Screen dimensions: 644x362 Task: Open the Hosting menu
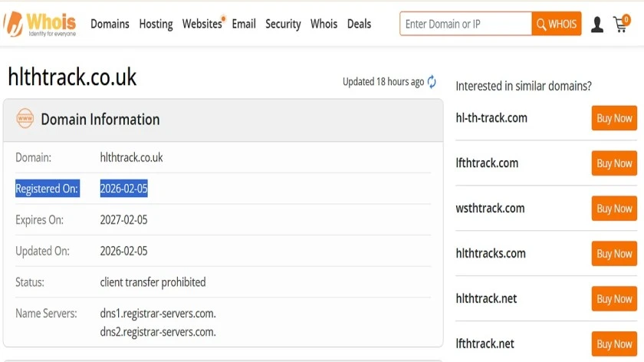click(156, 24)
